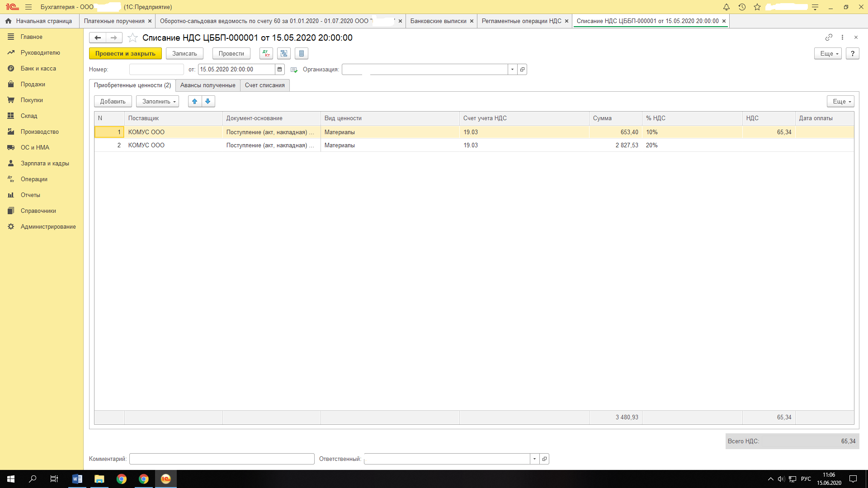Open Банк и касса sidebar section
Image resolution: width=868 pixels, height=488 pixels.
coord(38,68)
